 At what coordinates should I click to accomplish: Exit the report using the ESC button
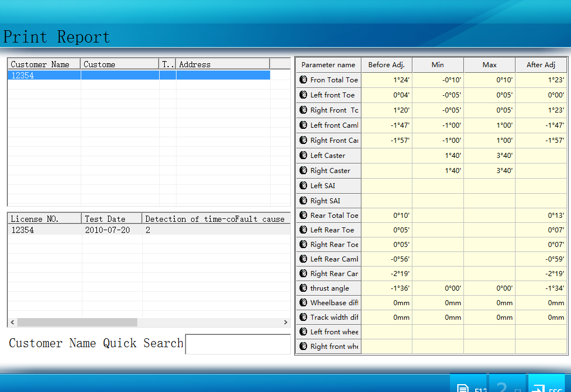[x=546, y=385]
